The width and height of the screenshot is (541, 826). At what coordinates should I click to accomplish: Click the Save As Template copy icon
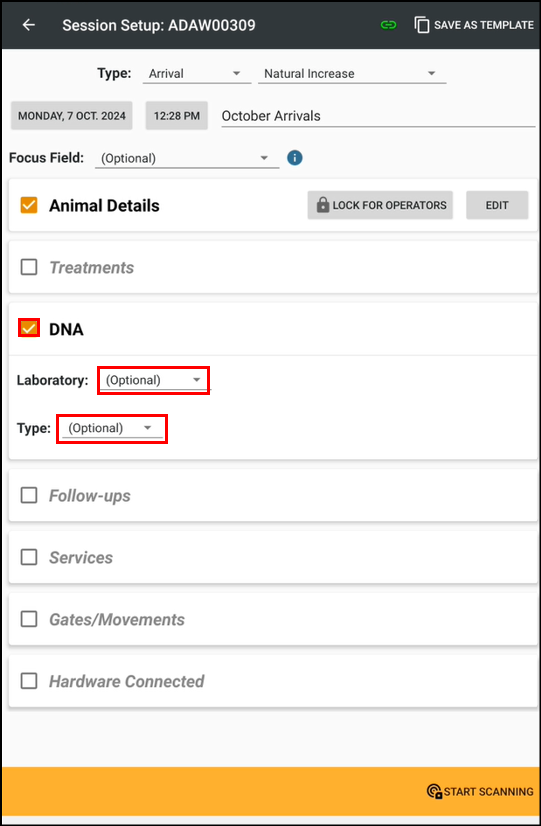click(421, 25)
